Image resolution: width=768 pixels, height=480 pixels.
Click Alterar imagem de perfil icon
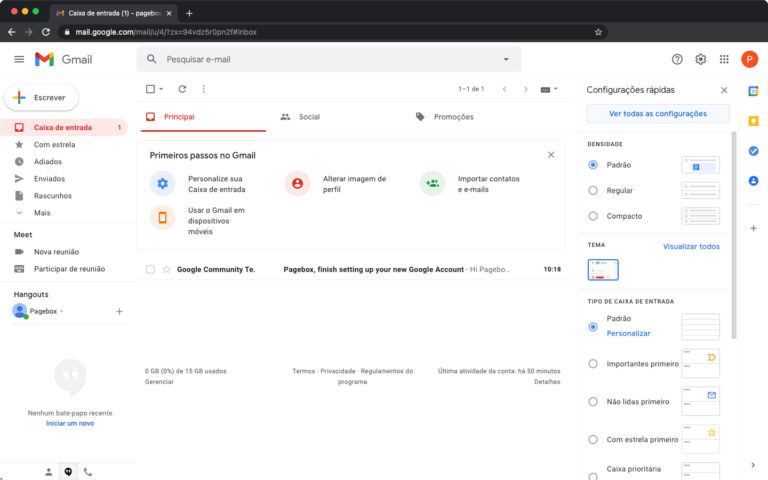(x=297, y=183)
